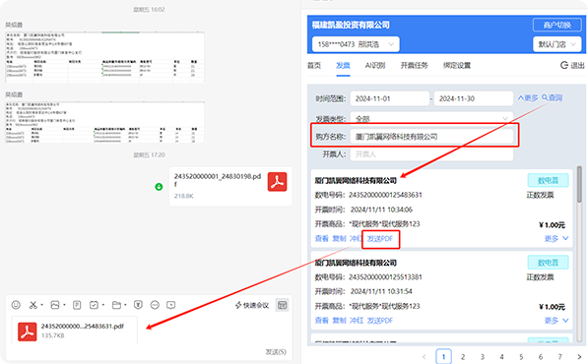Go to previous page arrow in pagination
This screenshot has height=364, width=588.
[425, 357]
